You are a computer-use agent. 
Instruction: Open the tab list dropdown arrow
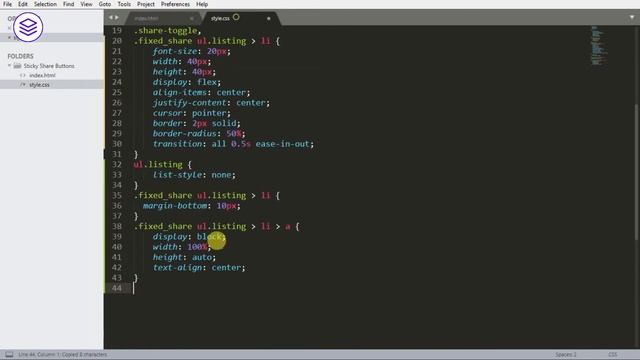pos(632,18)
